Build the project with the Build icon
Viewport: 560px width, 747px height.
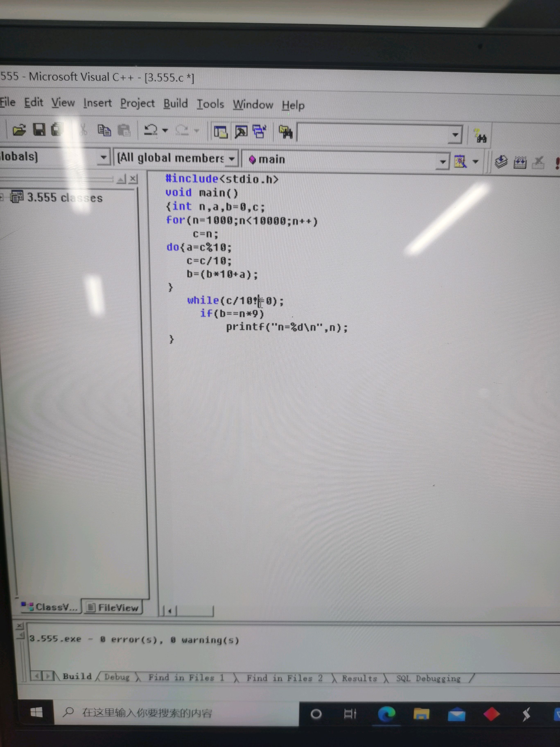(520, 162)
